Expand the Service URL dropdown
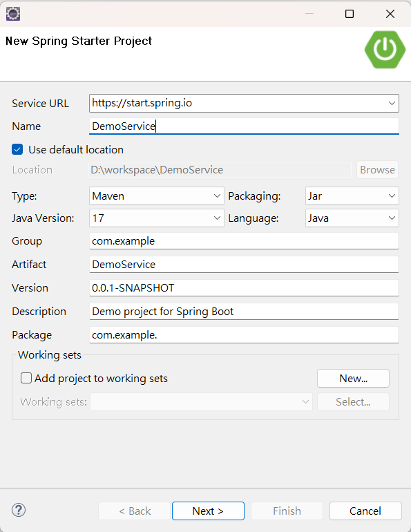Screen dimensions: 411x532 (392, 103)
